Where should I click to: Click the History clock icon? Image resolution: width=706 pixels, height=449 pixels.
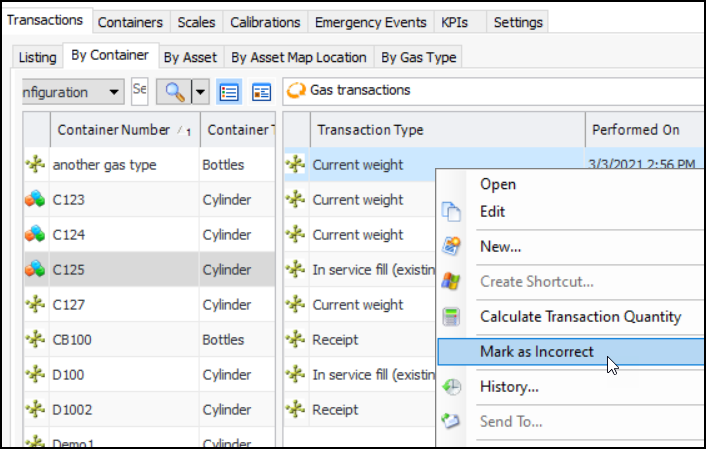(x=452, y=387)
